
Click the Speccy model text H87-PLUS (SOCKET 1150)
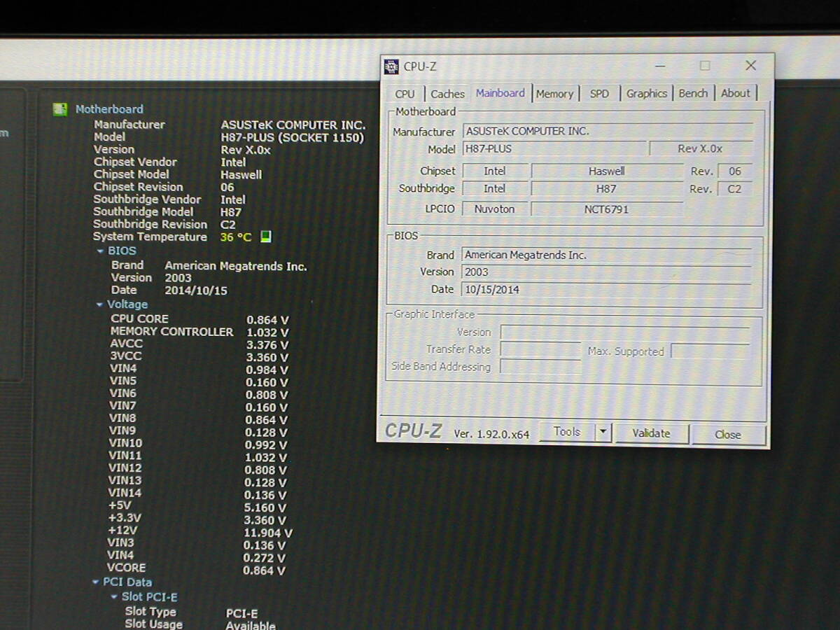click(292, 138)
